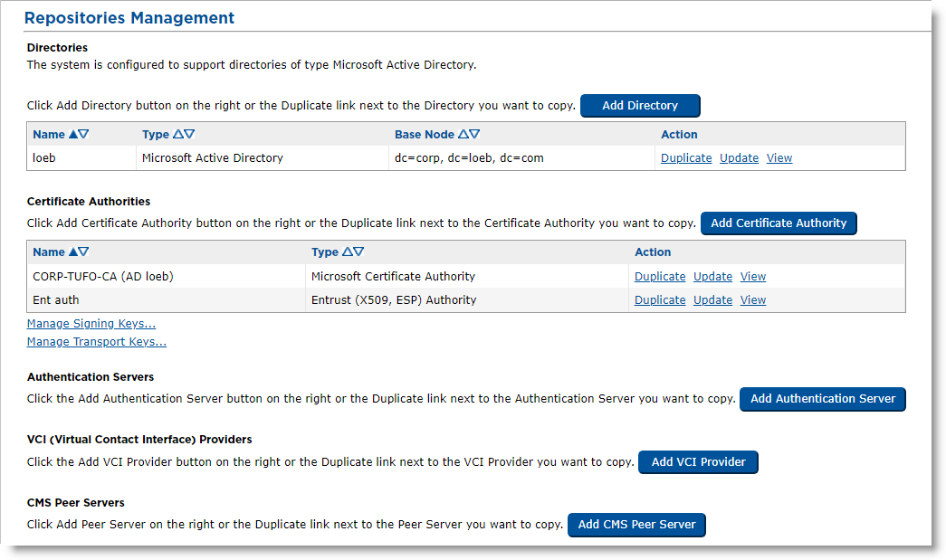View the CORP-TUFO-CA certificate authority
The height and width of the screenshot is (560, 946).
coord(753,277)
